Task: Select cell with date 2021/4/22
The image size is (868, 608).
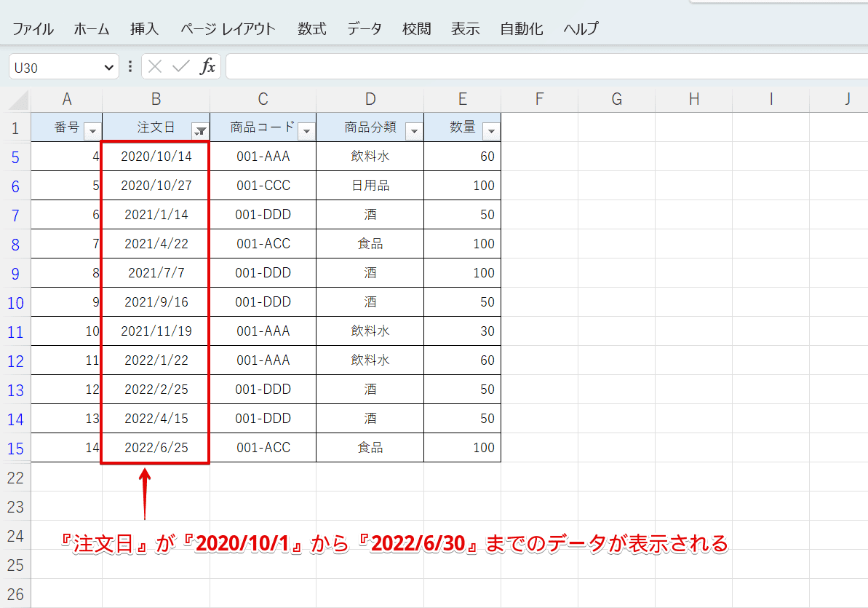Action: pos(156,244)
